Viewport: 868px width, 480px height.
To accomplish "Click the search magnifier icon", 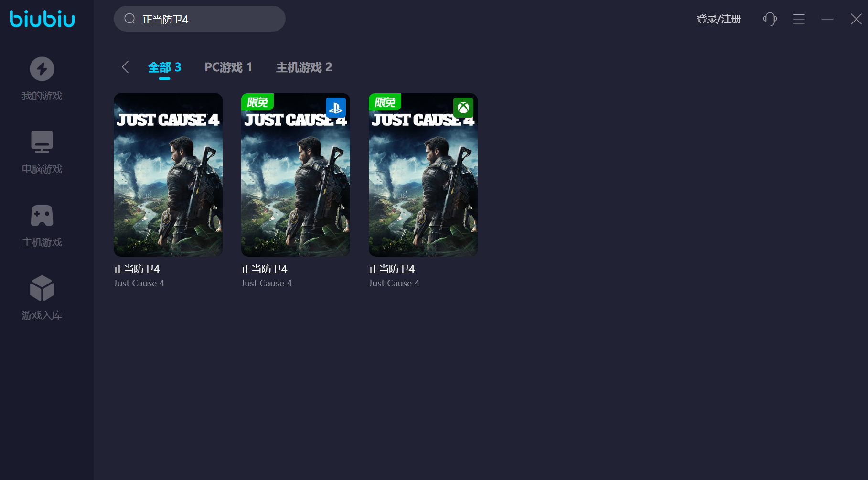I will click(x=129, y=19).
